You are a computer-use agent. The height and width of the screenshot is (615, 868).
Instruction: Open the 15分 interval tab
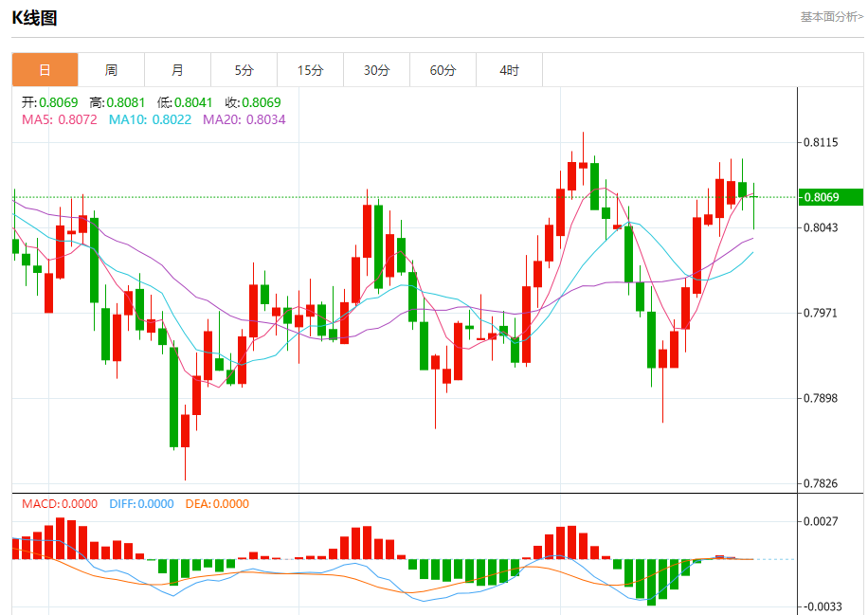click(x=311, y=70)
